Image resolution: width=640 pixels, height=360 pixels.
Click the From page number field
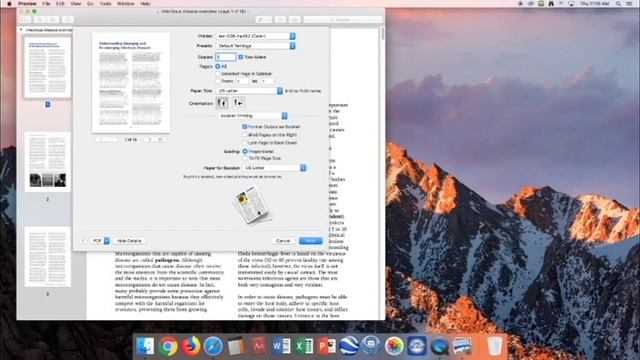click(242, 81)
